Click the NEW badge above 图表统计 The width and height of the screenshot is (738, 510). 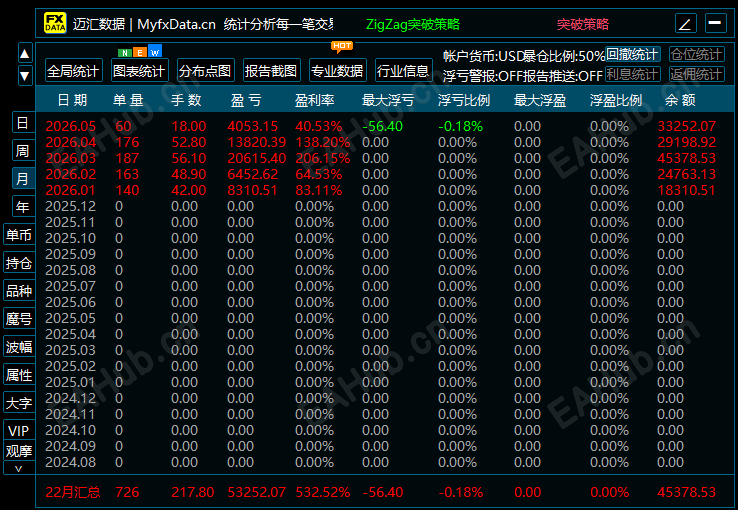[x=140, y=52]
